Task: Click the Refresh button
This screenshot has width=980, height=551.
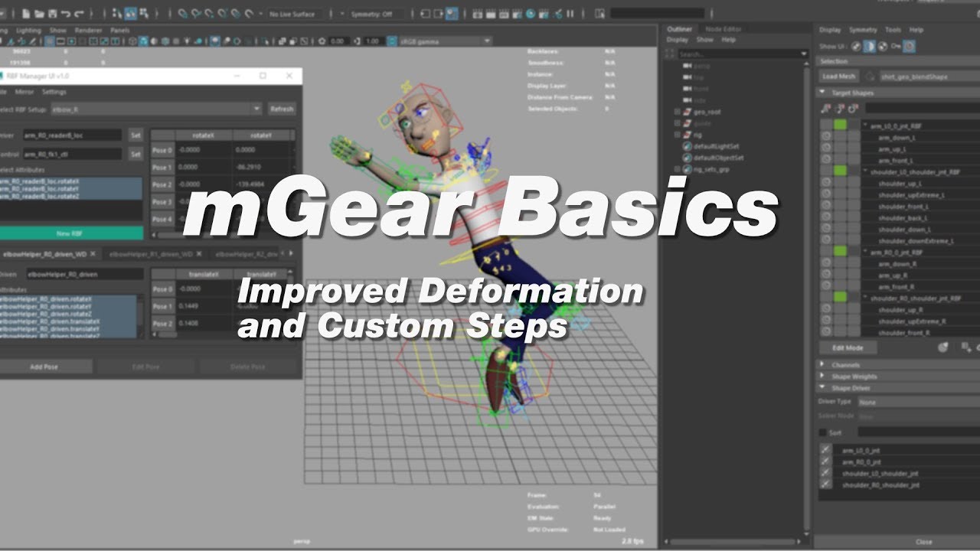Action: tap(281, 109)
